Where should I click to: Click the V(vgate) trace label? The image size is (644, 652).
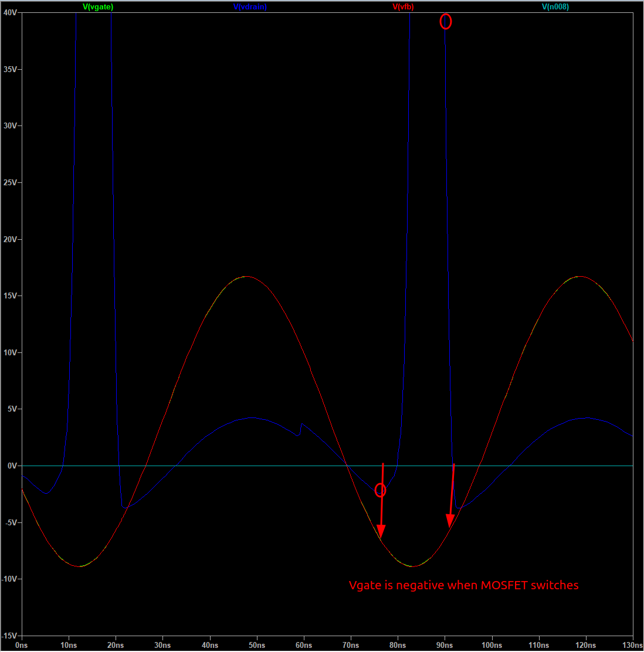98,7
